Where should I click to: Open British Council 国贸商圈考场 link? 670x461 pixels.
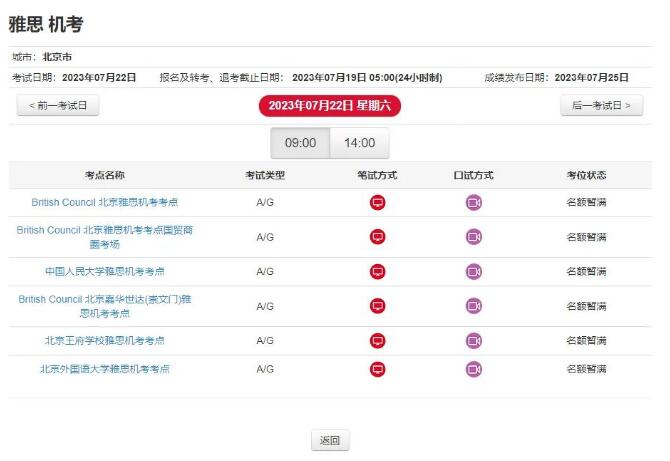105,237
